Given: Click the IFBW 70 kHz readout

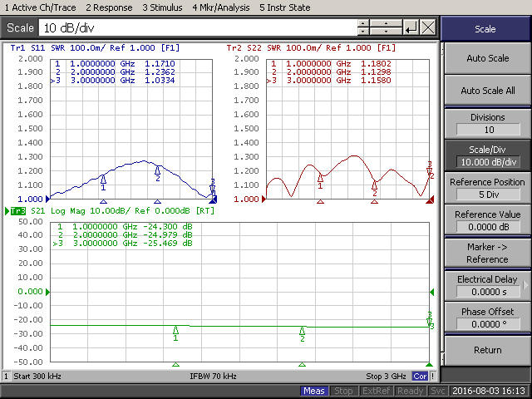Looking at the screenshot, I should [213, 377].
